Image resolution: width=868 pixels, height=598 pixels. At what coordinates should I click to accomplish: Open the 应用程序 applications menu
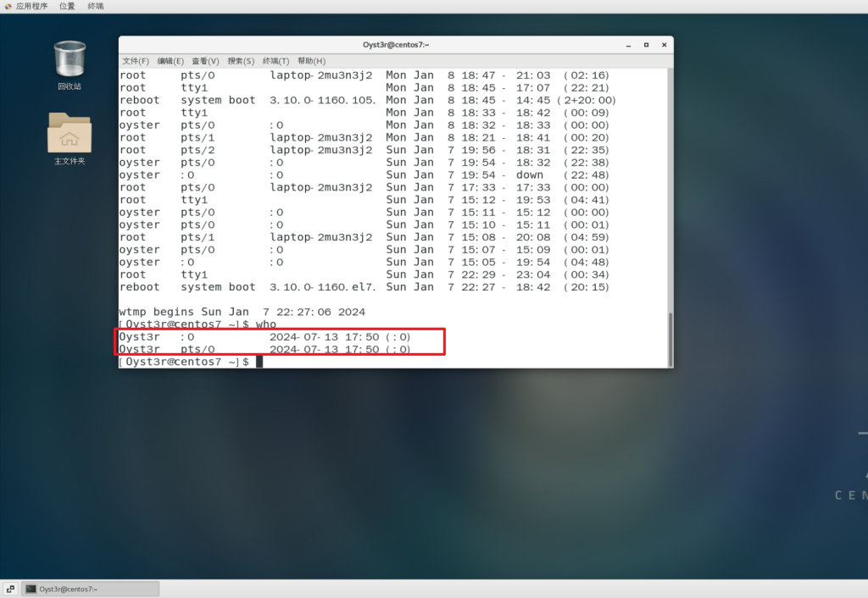coord(31,6)
